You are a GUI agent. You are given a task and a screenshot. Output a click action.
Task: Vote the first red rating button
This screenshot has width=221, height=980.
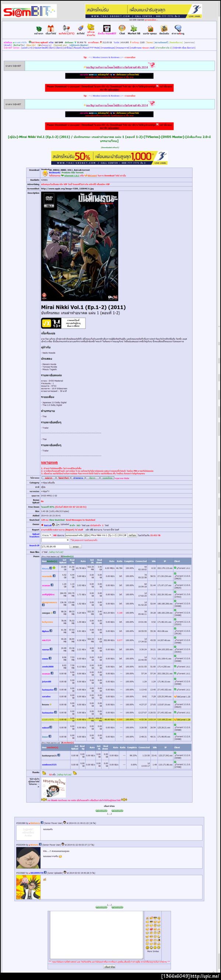point(48,478)
